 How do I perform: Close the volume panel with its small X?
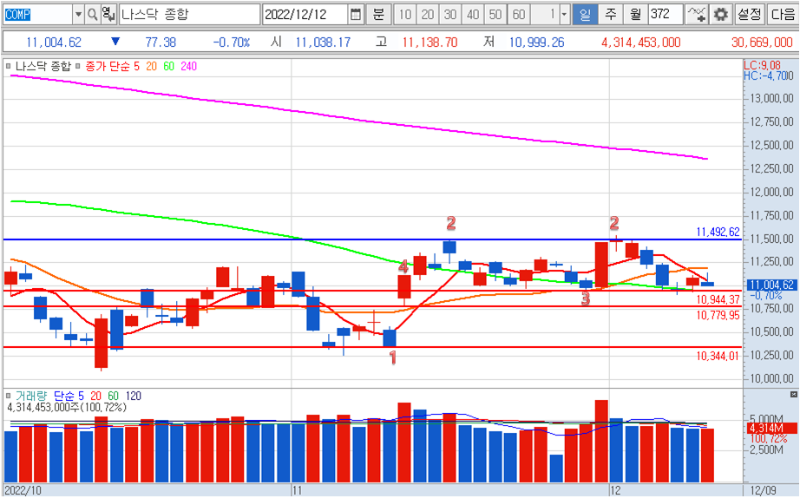pyautogui.click(x=793, y=394)
